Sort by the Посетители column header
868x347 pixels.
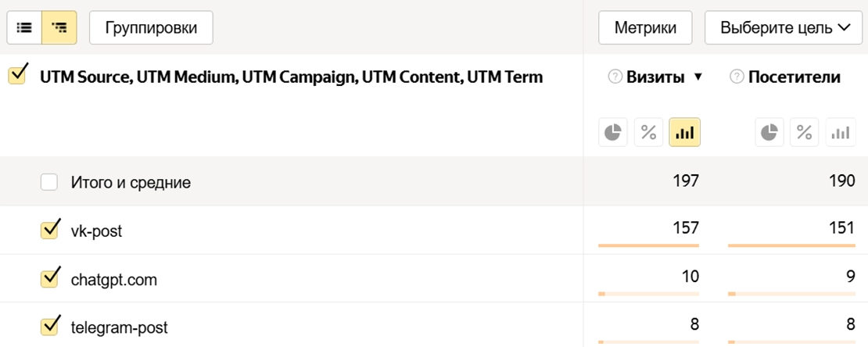(794, 77)
